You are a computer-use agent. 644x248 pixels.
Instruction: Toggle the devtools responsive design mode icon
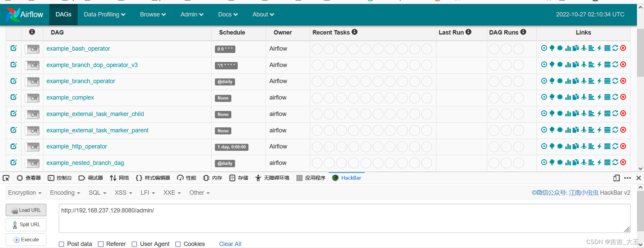(616, 178)
